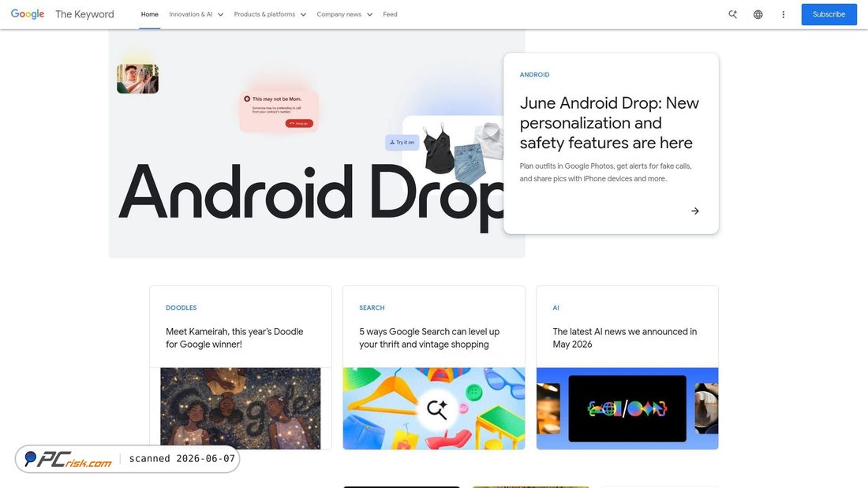Open the Products & platforms menu
The image size is (868, 488).
pyautogui.click(x=264, y=14)
